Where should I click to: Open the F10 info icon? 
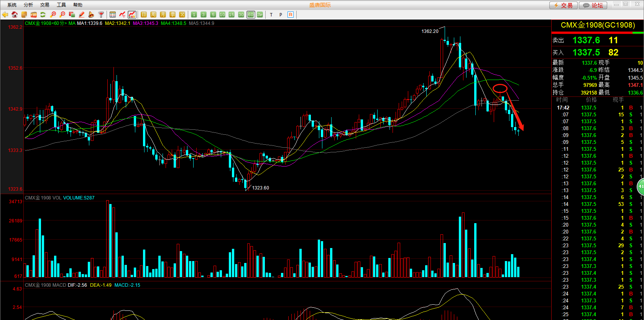pos(34,15)
